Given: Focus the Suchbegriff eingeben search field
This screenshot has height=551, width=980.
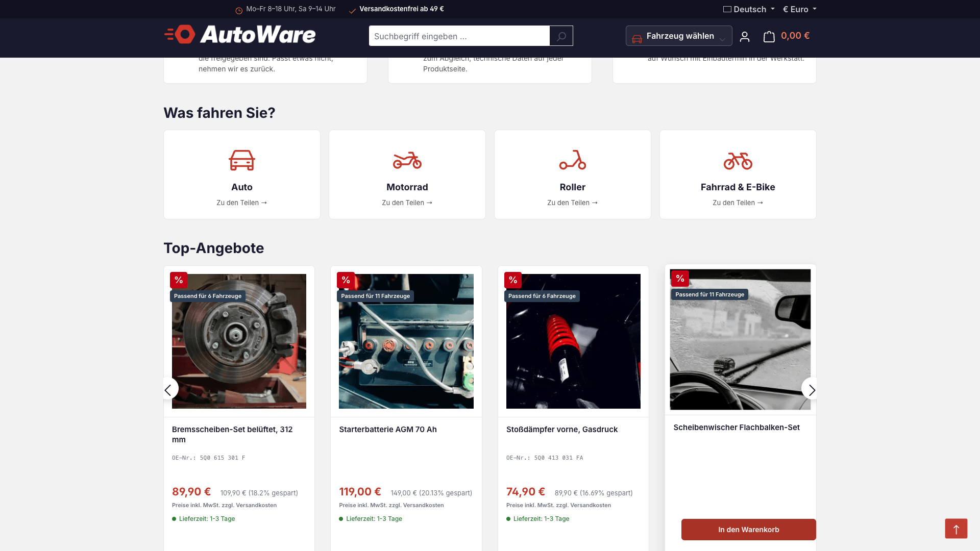Looking at the screenshot, I should (459, 36).
